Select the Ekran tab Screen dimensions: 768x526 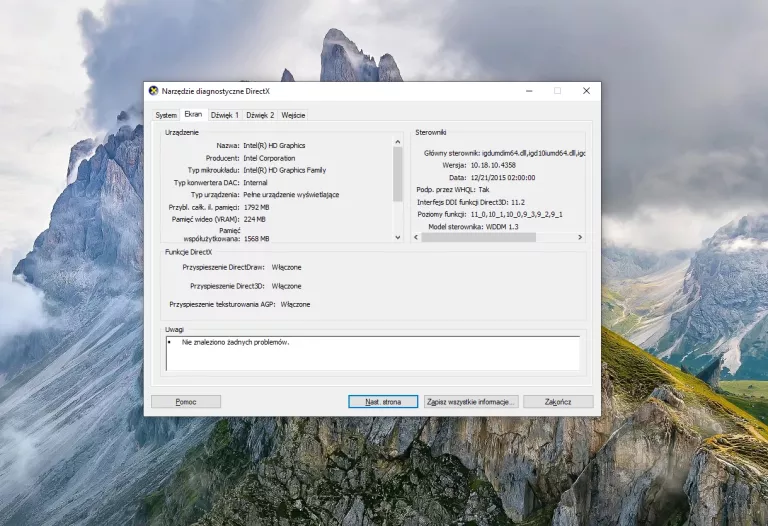(x=193, y=114)
